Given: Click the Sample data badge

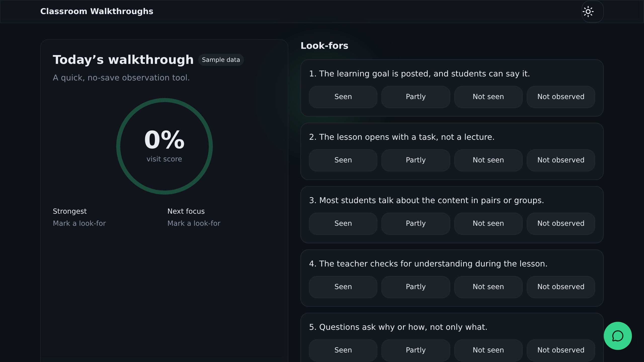Looking at the screenshot, I should pyautogui.click(x=221, y=60).
